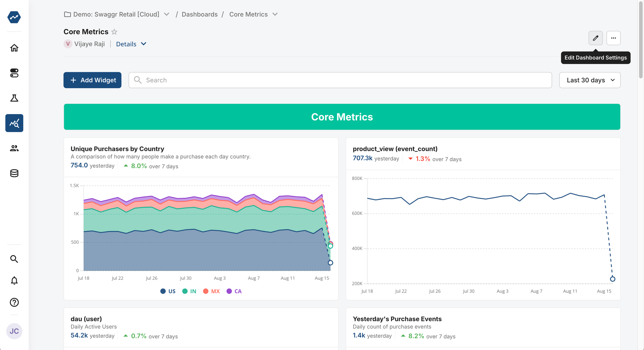Open the notifications bell icon
Image resolution: width=644 pixels, height=350 pixels.
click(x=14, y=281)
